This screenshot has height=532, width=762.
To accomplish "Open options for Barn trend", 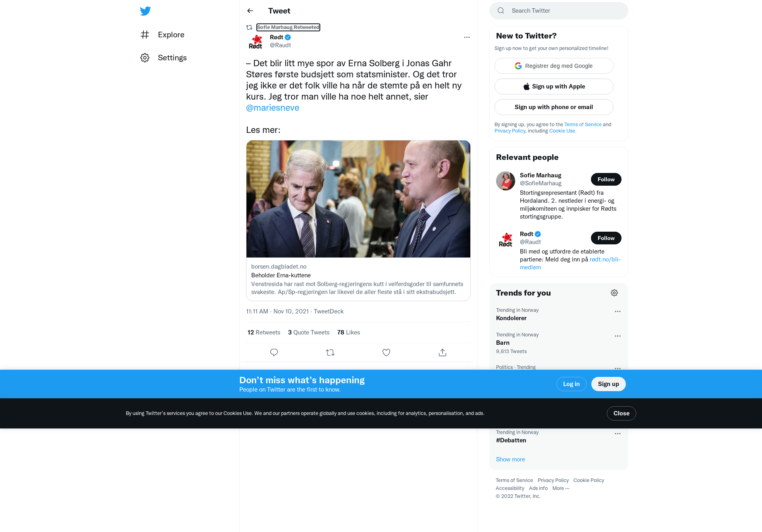I will pyautogui.click(x=618, y=336).
